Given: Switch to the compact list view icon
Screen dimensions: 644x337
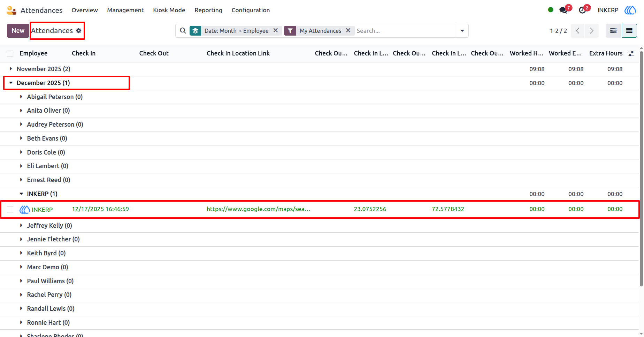Looking at the screenshot, I should 613,31.
